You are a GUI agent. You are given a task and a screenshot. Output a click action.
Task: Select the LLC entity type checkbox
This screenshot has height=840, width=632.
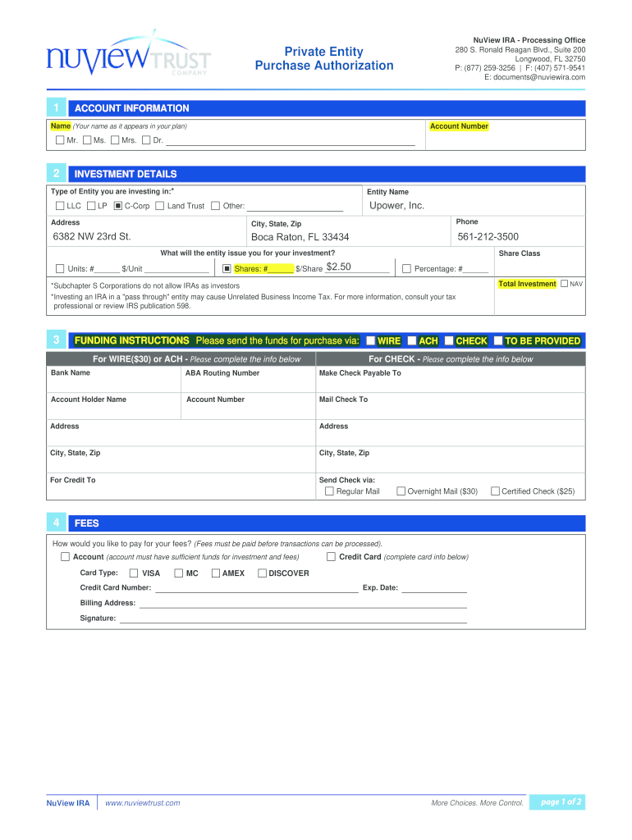pos(60,206)
